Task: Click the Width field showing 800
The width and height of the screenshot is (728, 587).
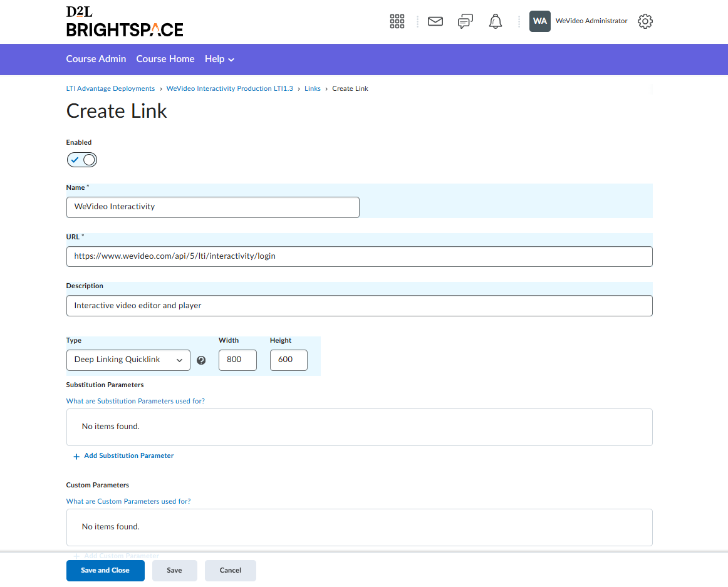Action: 237,360
